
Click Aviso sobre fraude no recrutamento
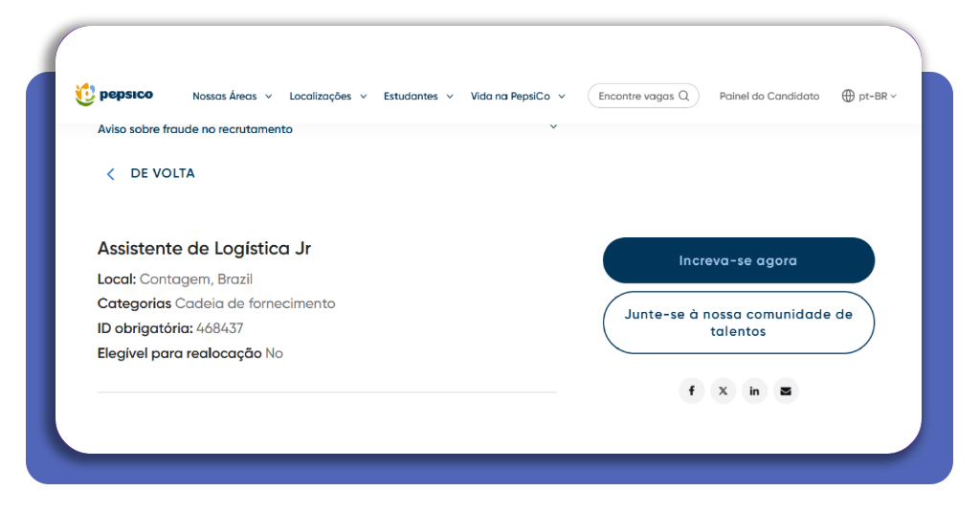[x=195, y=129]
